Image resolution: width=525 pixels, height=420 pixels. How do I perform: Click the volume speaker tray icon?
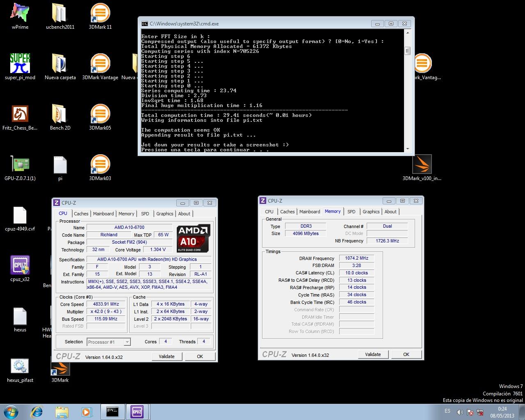point(460,412)
